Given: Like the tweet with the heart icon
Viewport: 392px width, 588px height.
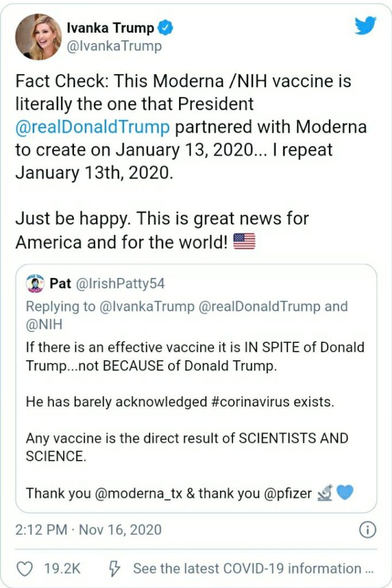Looking at the screenshot, I should [x=25, y=568].
